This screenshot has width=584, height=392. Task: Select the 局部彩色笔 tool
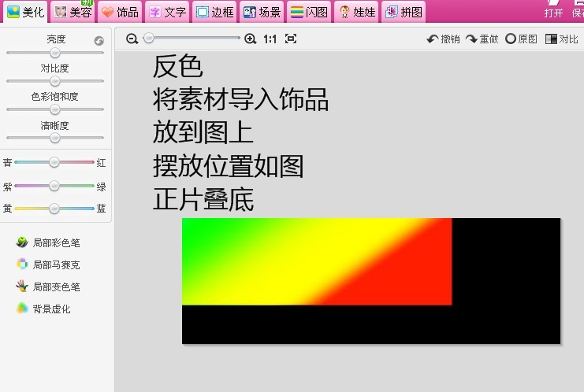pyautogui.click(x=49, y=242)
